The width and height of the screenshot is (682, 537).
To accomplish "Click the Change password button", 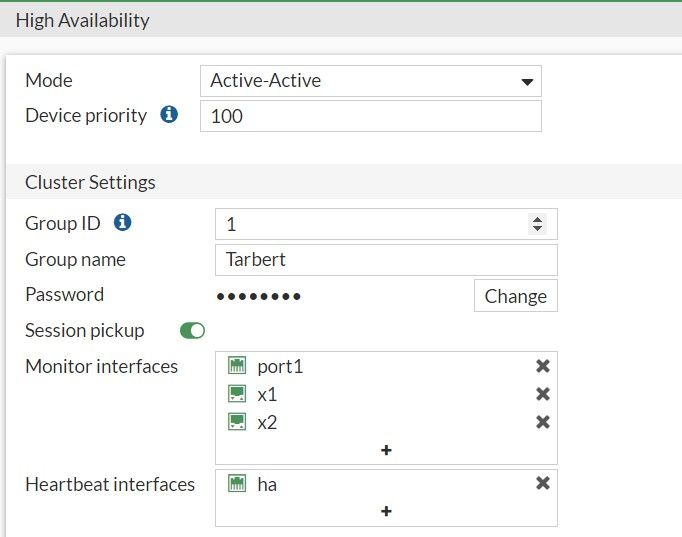I will [x=515, y=296].
